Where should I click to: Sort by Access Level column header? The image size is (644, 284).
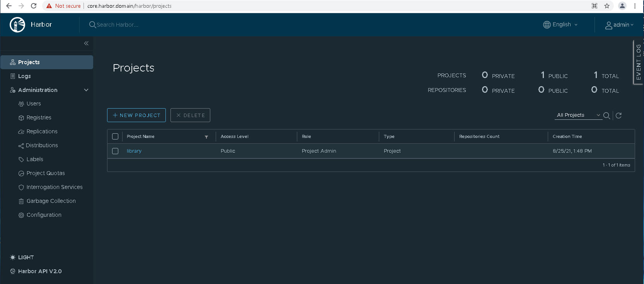[235, 136]
